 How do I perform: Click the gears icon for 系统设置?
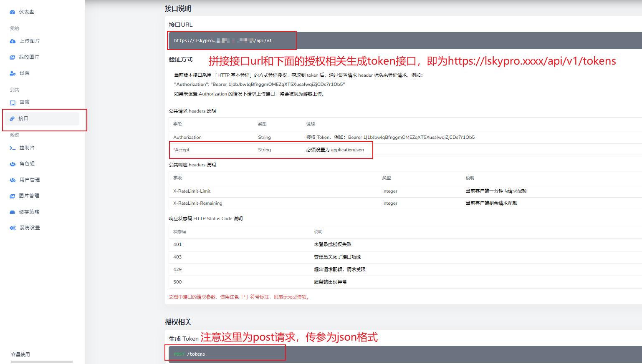pos(13,228)
